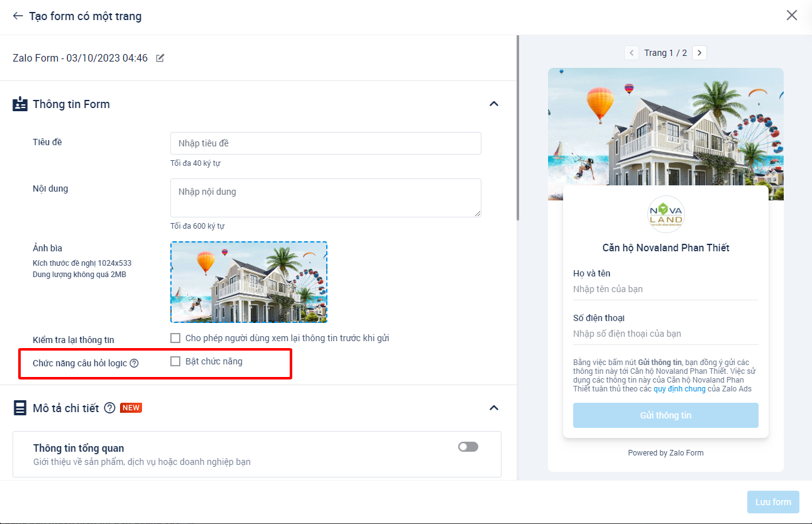Collapse the Mô tả chi tiết section

click(x=494, y=408)
